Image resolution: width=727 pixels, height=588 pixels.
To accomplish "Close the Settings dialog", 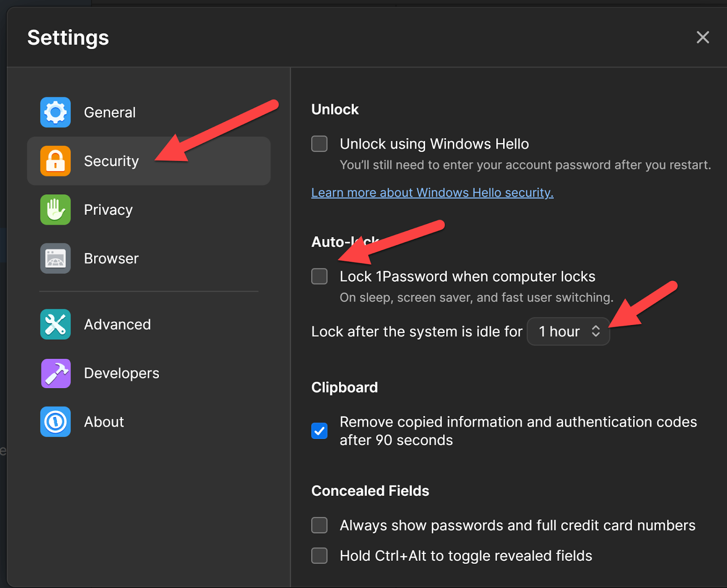I will pos(702,37).
